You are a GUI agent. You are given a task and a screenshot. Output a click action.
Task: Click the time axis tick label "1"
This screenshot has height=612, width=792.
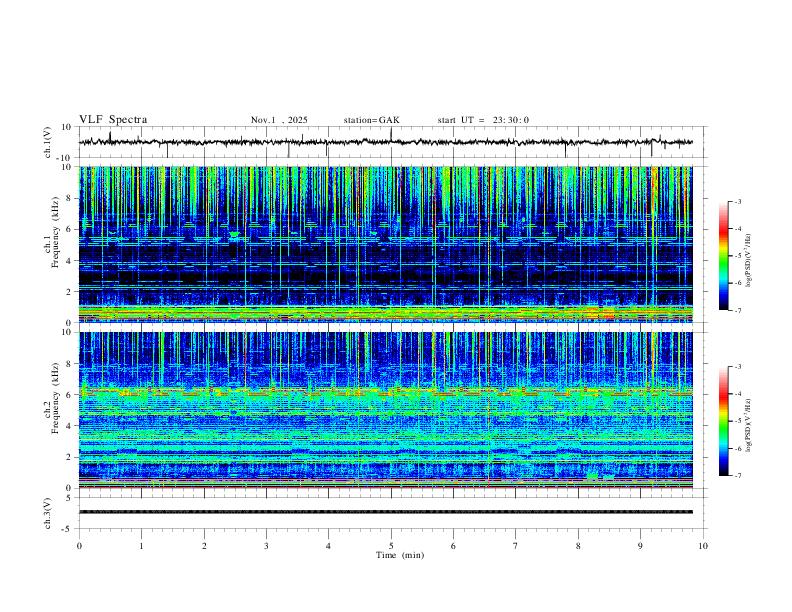141,546
